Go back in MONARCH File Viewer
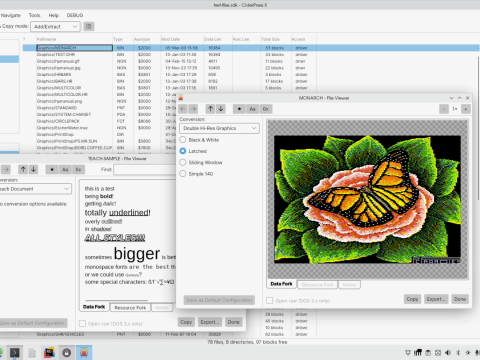The image size is (480, 360). (183, 109)
